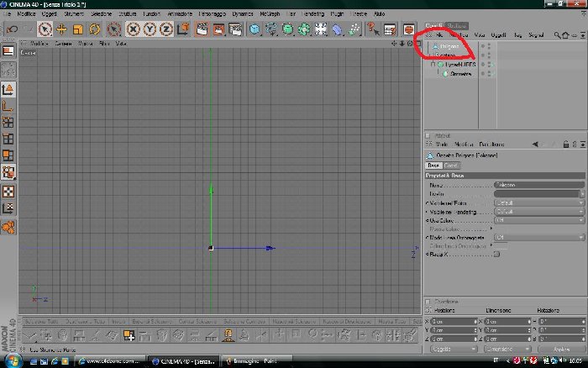This screenshot has height=368, width=588.
Task: Click the context help icon
Action: (x=373, y=29)
